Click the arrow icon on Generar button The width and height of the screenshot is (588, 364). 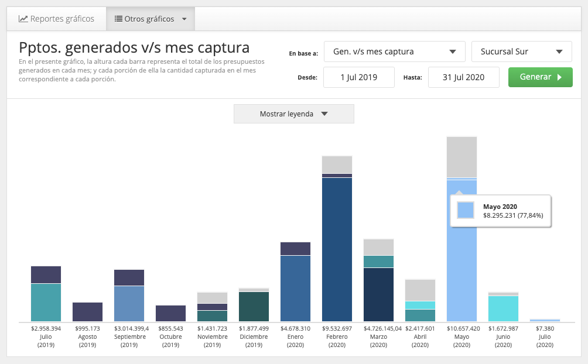(x=559, y=77)
